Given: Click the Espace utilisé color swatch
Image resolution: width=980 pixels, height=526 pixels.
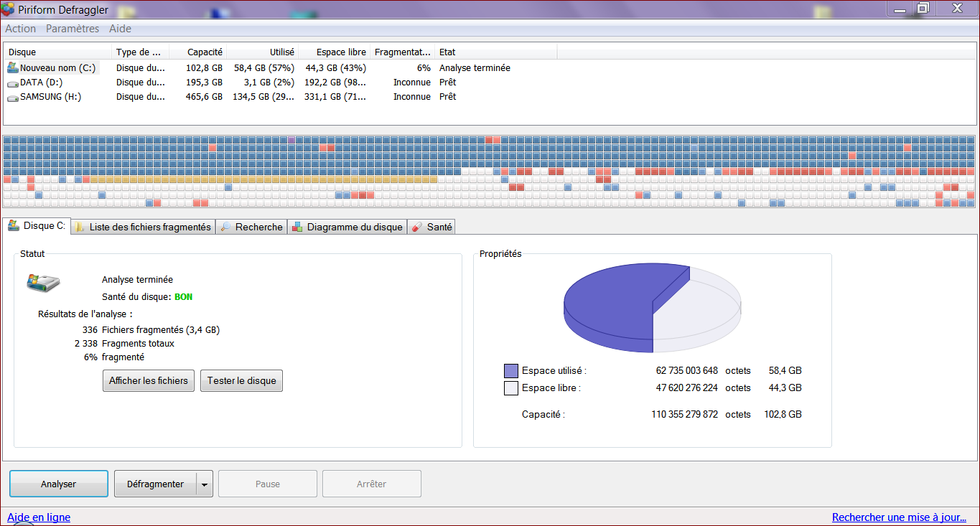Looking at the screenshot, I should 511,370.
